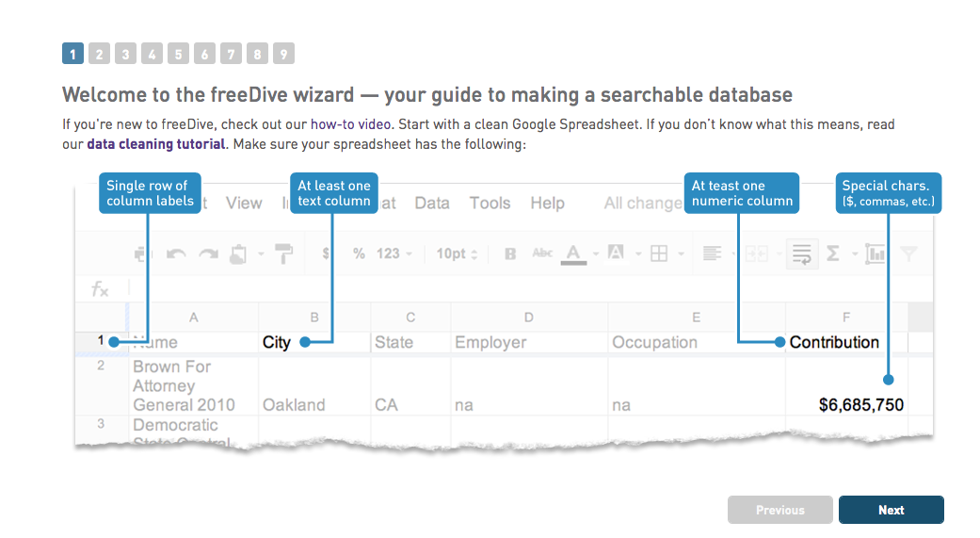The height and width of the screenshot is (538, 980).
Task: Click the strikethrough Abc icon
Action: click(542, 253)
